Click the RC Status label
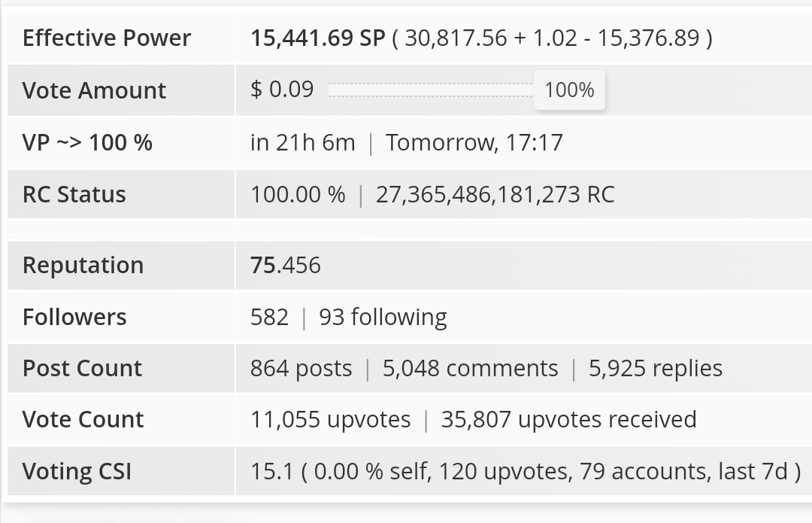812x523 pixels. tap(74, 195)
